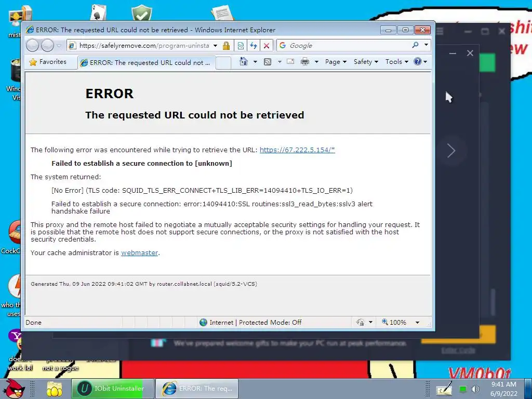Select the ERROR requested URL tab
This screenshot has width=532, height=399.
point(147,63)
